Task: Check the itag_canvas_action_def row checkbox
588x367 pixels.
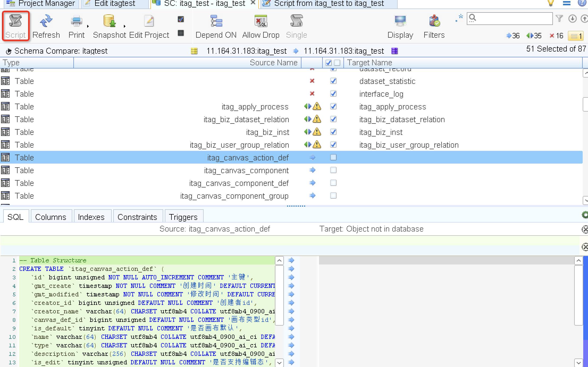Action: point(333,157)
